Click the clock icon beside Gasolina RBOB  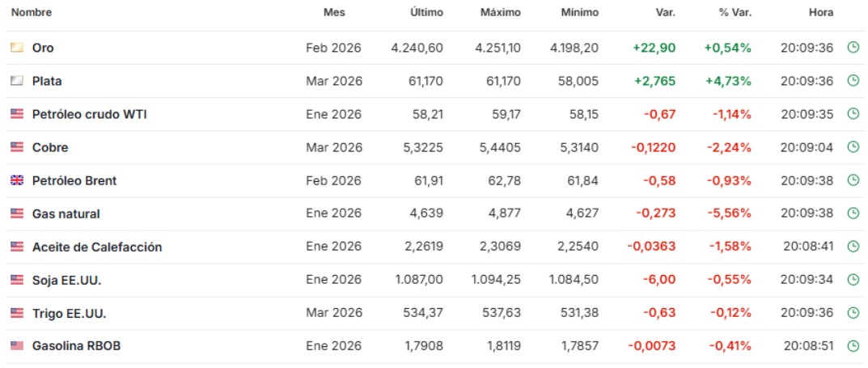tap(852, 346)
